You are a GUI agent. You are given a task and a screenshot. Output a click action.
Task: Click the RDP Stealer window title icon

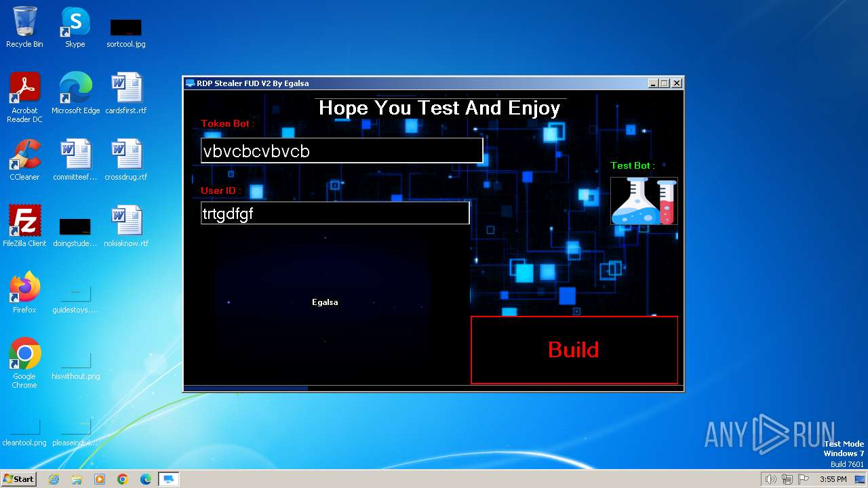(x=190, y=83)
